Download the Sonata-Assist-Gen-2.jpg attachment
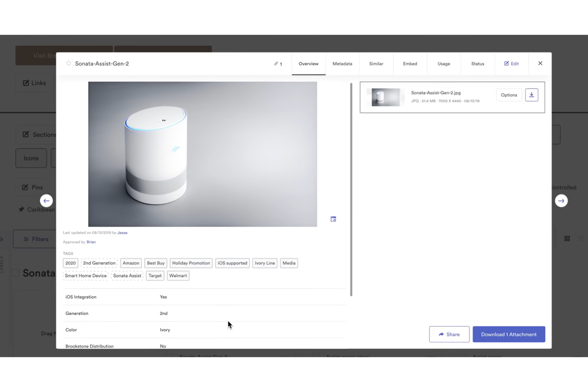 point(532,95)
